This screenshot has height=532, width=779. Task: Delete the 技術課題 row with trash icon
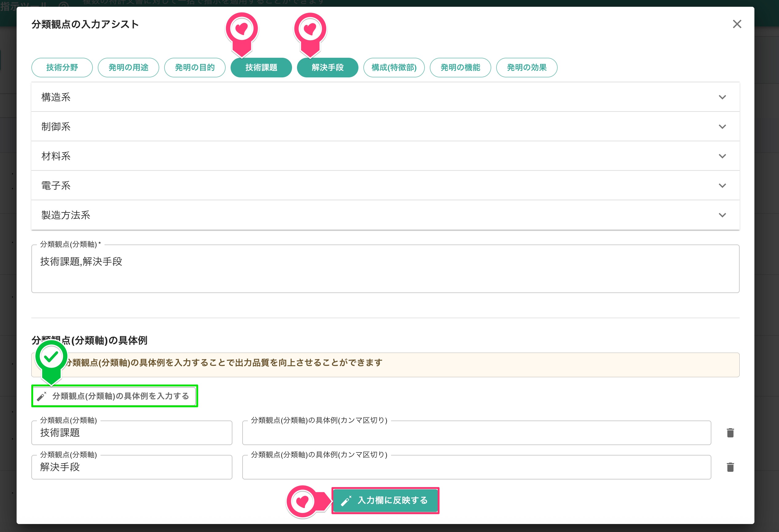point(730,433)
